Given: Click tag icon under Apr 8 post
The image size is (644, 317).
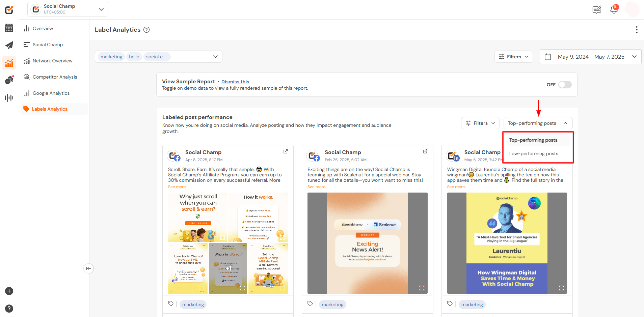Looking at the screenshot, I should pyautogui.click(x=171, y=304).
